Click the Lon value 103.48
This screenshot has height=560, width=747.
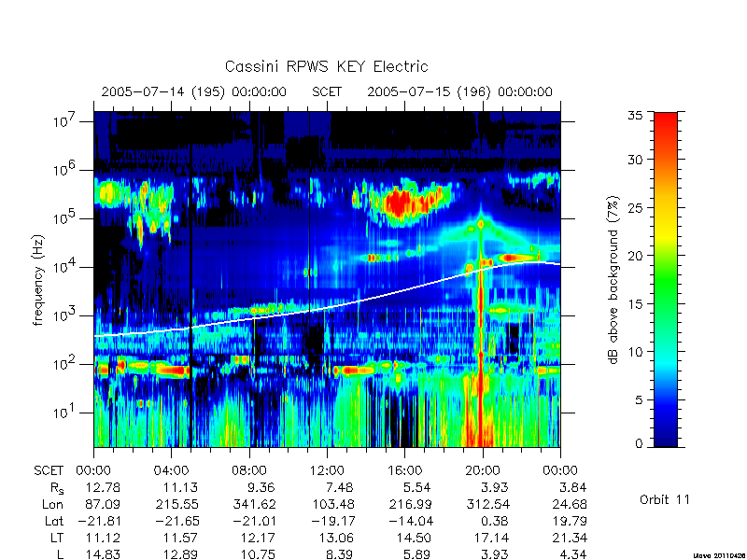point(333,504)
